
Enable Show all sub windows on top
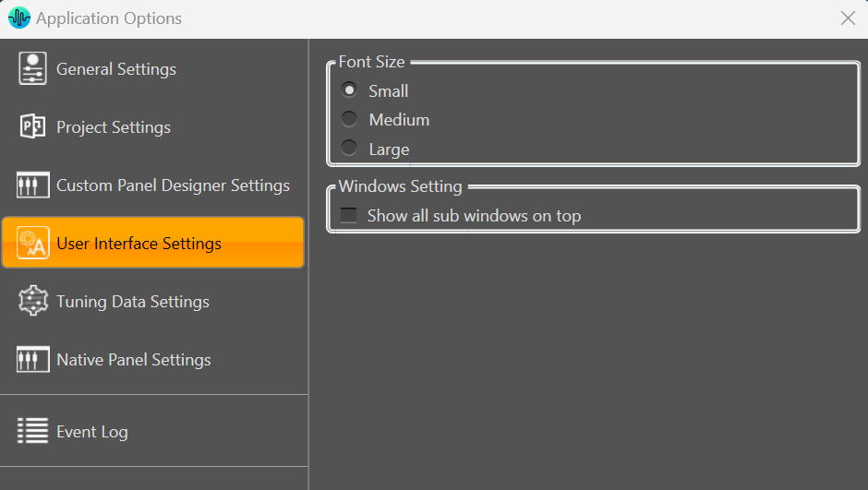tap(349, 215)
